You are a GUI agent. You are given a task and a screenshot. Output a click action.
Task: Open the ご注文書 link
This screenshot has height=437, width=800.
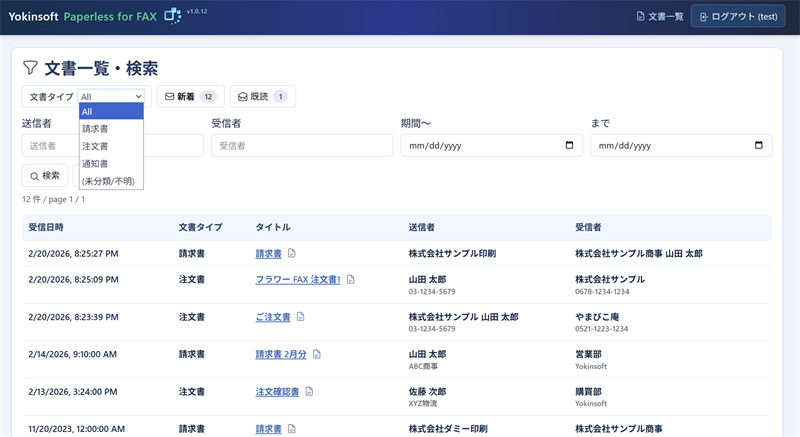pos(273,317)
